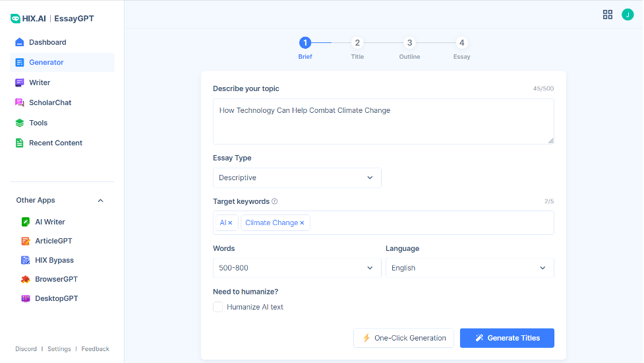Open the Language dropdown
The width and height of the screenshot is (644, 363).
point(469,268)
